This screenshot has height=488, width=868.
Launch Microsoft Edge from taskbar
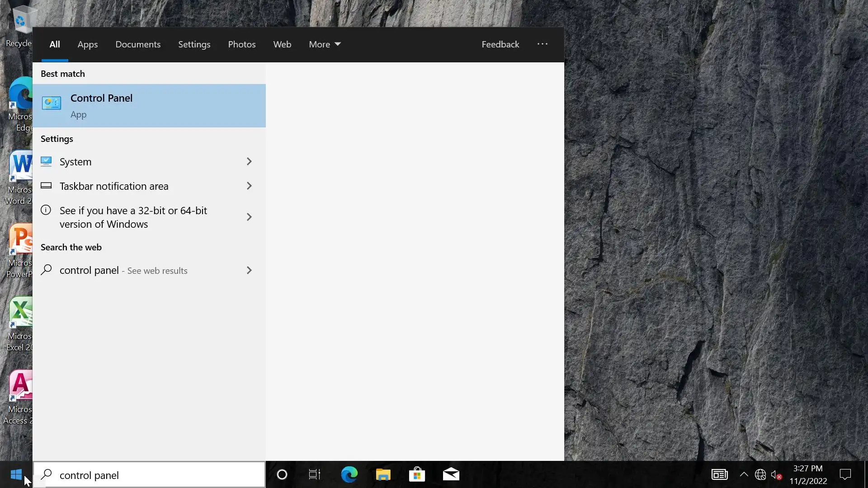[x=349, y=474]
